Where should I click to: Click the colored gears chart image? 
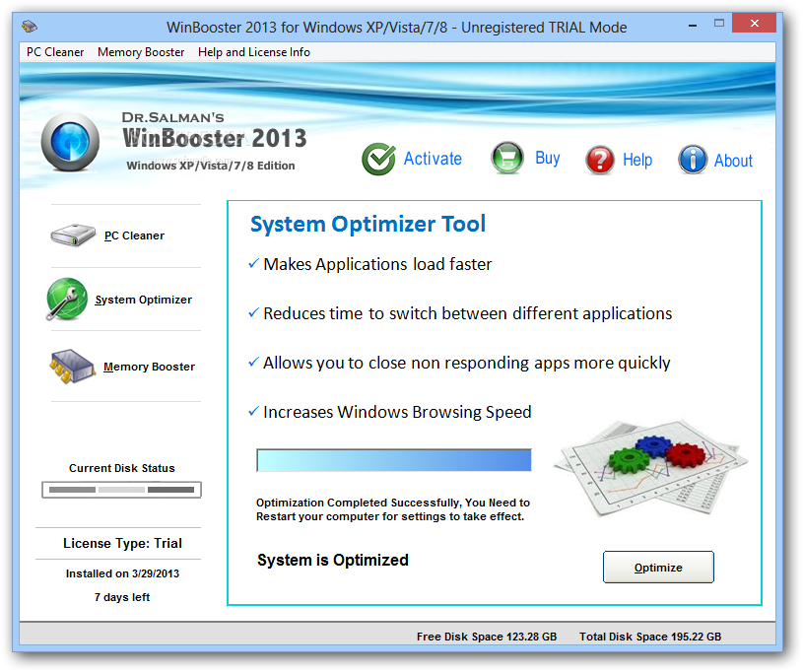(650, 468)
